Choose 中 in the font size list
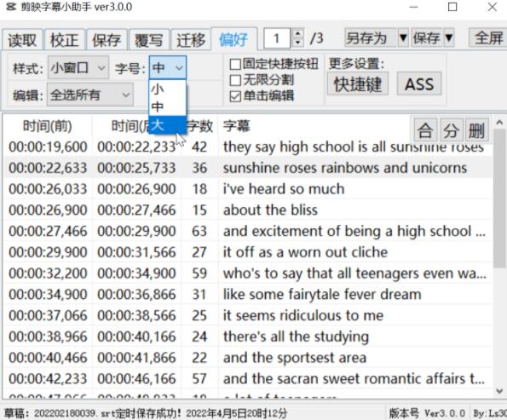The image size is (507, 420). pyautogui.click(x=167, y=106)
